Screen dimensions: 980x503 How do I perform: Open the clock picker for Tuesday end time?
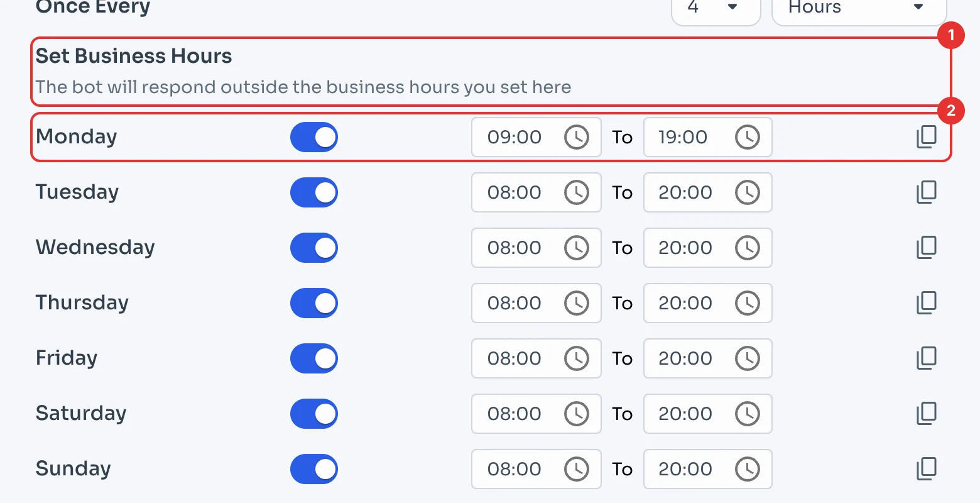[747, 192]
